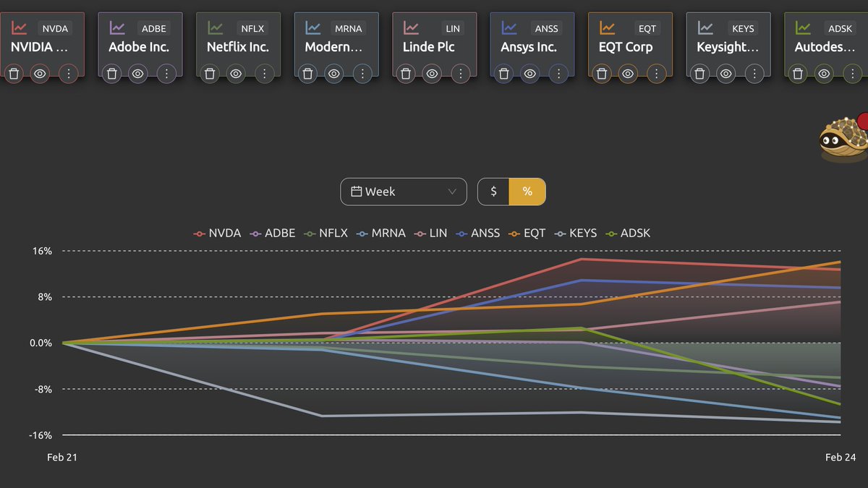The width and height of the screenshot is (868, 488).
Task: Toggle ADSK series in chart legend
Action: [628, 233]
